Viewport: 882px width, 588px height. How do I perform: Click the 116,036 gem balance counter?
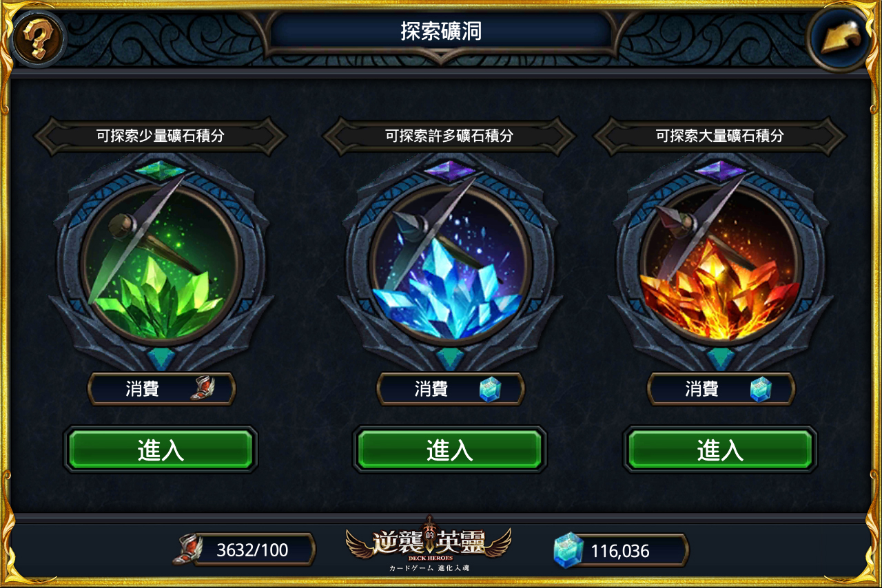[x=620, y=551]
